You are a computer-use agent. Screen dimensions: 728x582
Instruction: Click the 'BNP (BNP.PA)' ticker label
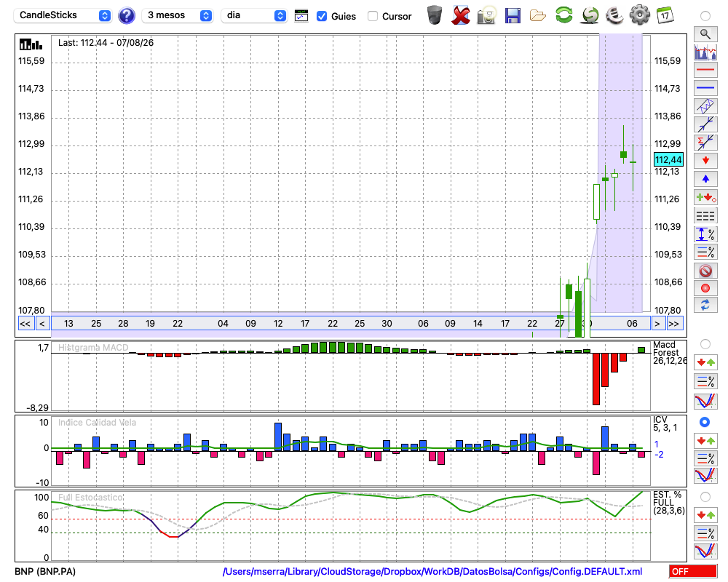[x=45, y=571]
